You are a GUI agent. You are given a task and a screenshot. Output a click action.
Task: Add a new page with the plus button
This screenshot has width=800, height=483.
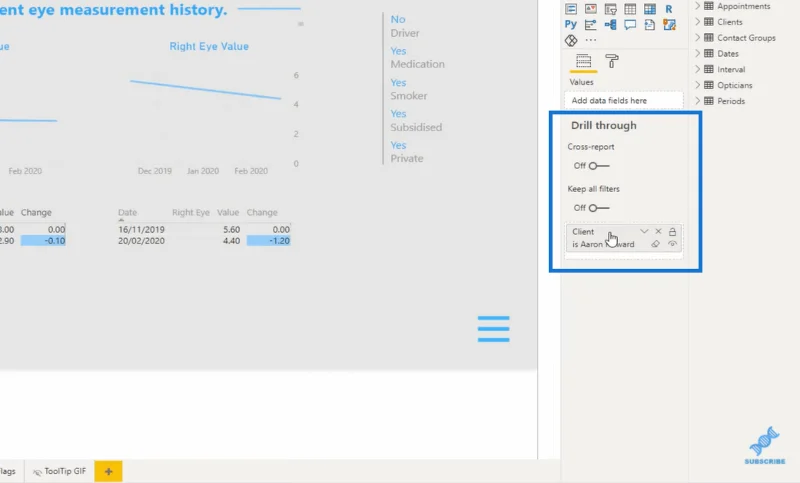coord(108,471)
